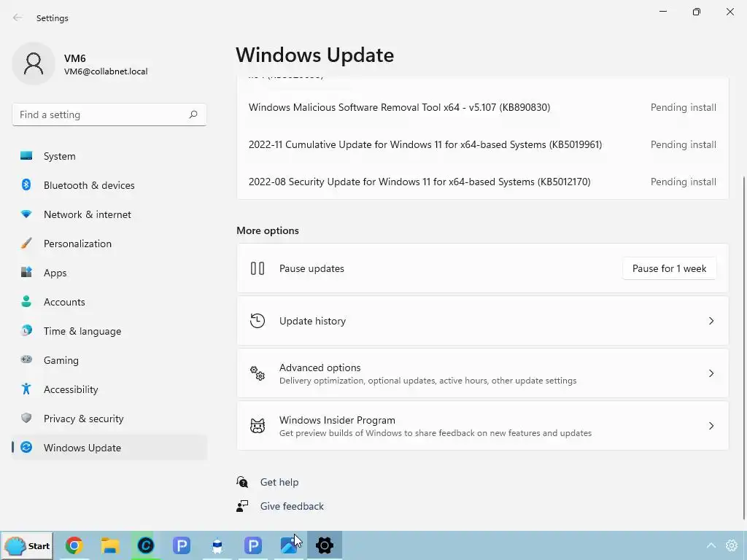Open Network & internet settings
The width and height of the screenshot is (747, 560).
coord(109,214)
